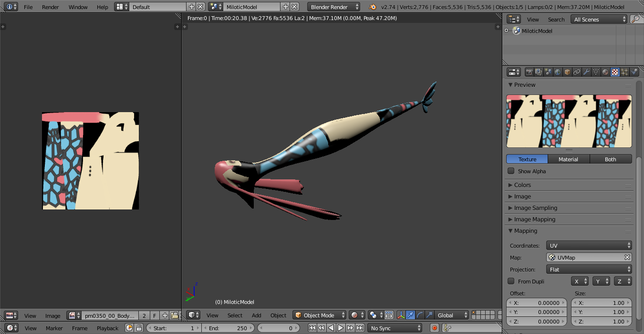Open the Coordinates UV dropdown

tap(589, 245)
